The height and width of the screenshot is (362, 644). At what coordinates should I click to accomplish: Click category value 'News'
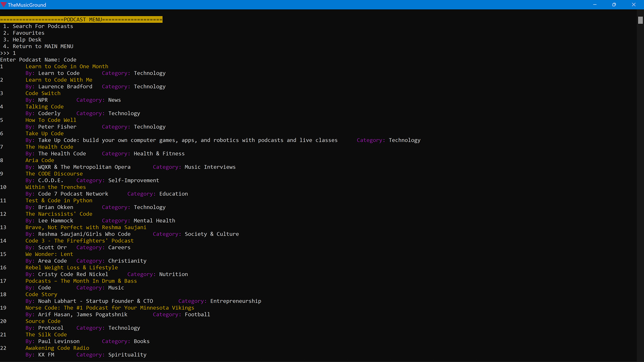[x=114, y=100]
